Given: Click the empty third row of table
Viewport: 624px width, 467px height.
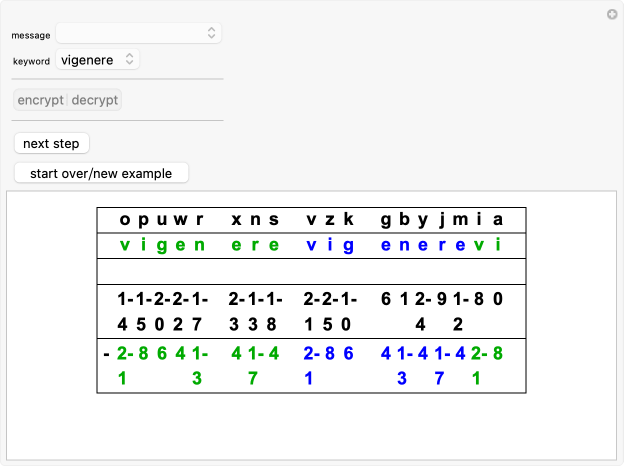Looking at the screenshot, I should click(x=312, y=272).
